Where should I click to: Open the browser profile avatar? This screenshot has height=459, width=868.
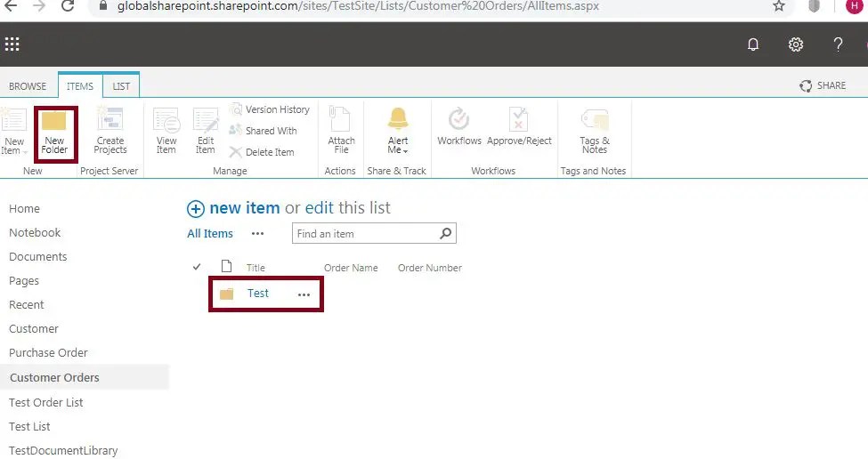click(x=854, y=6)
